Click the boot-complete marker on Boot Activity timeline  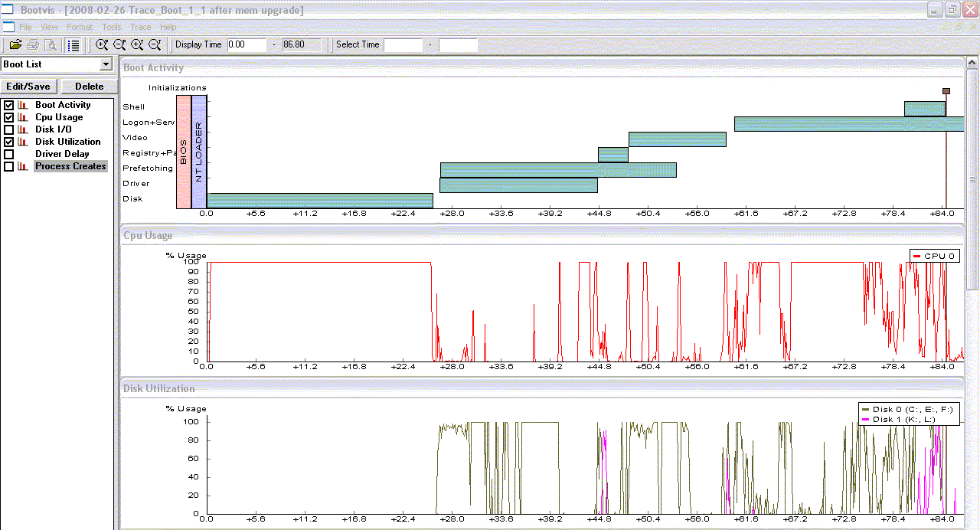946,91
